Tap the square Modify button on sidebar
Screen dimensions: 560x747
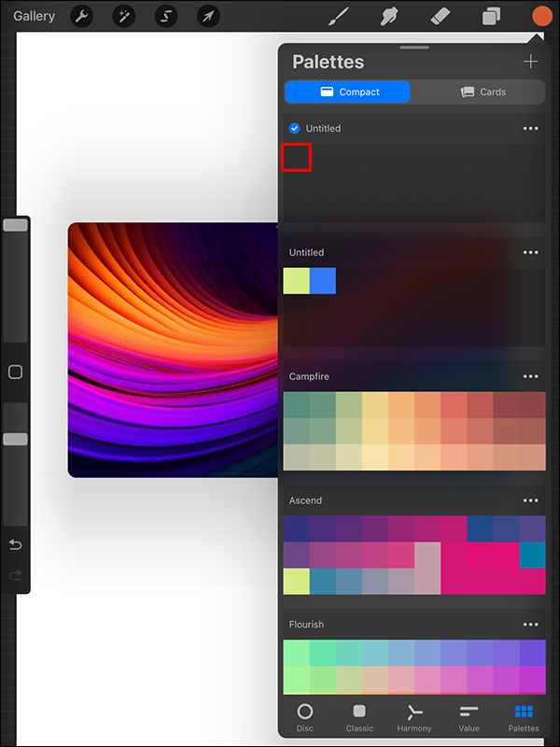(x=15, y=372)
